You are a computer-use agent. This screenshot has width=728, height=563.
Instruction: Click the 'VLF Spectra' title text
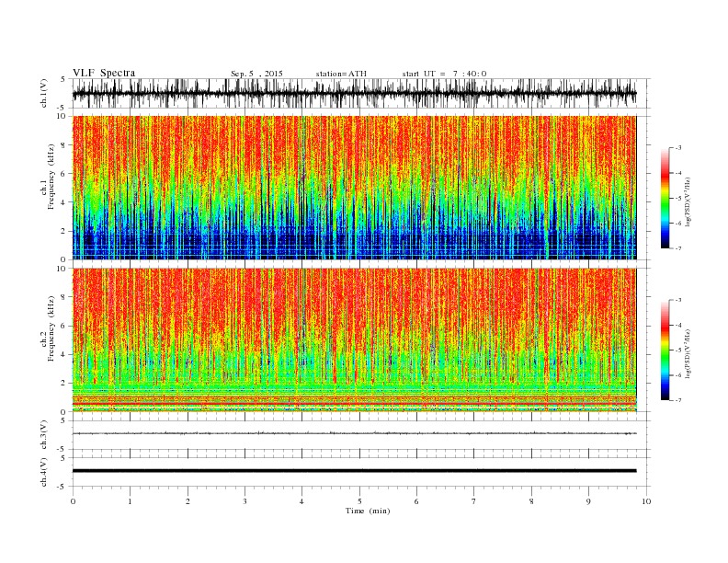(104, 73)
